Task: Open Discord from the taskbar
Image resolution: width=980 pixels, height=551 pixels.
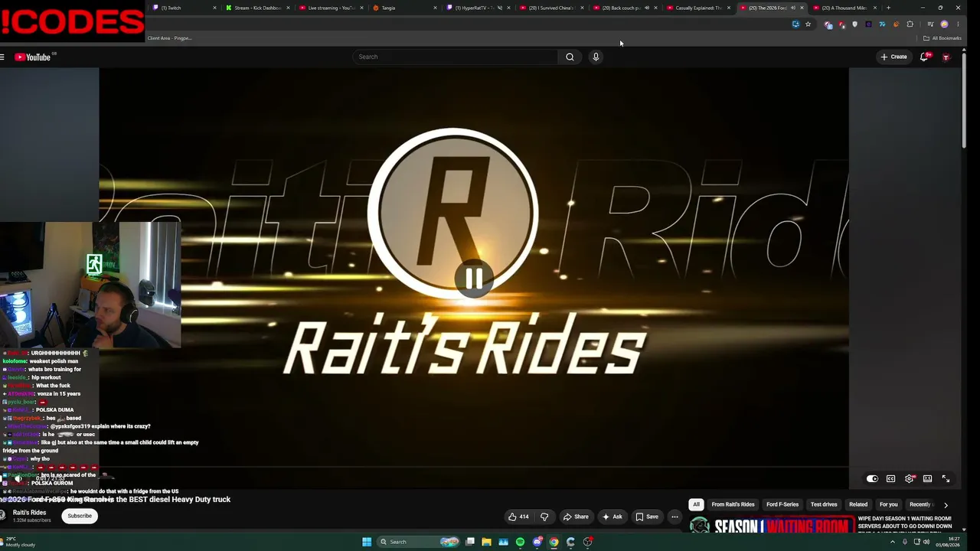Action: pyautogui.click(x=537, y=542)
